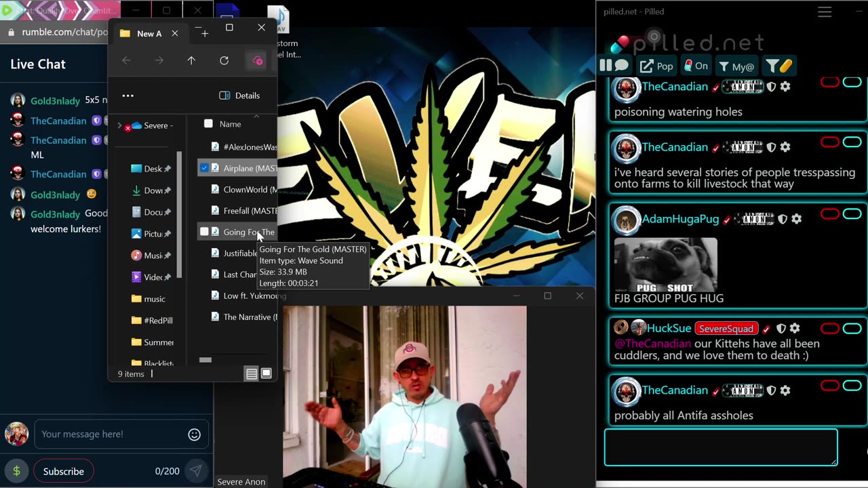Open gear icon on AdamHugaPug's message
Image resolution: width=868 pixels, height=488 pixels.
click(x=797, y=219)
